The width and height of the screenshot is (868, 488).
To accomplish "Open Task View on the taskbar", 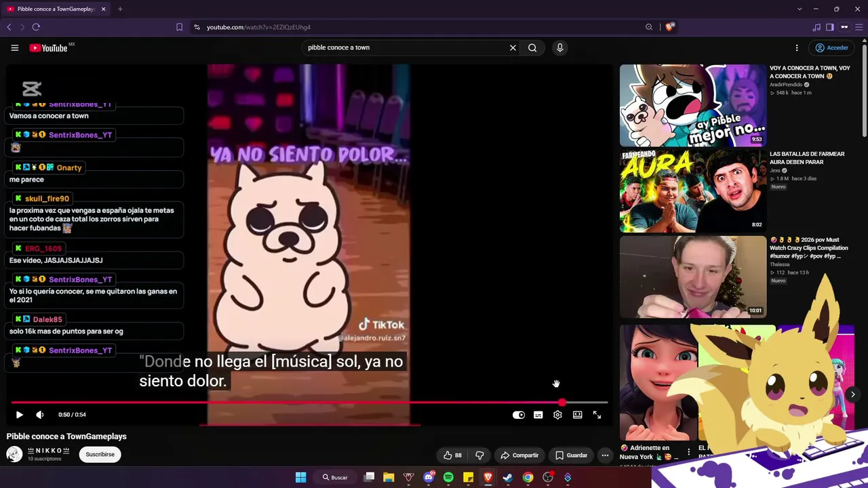I will tap(369, 477).
